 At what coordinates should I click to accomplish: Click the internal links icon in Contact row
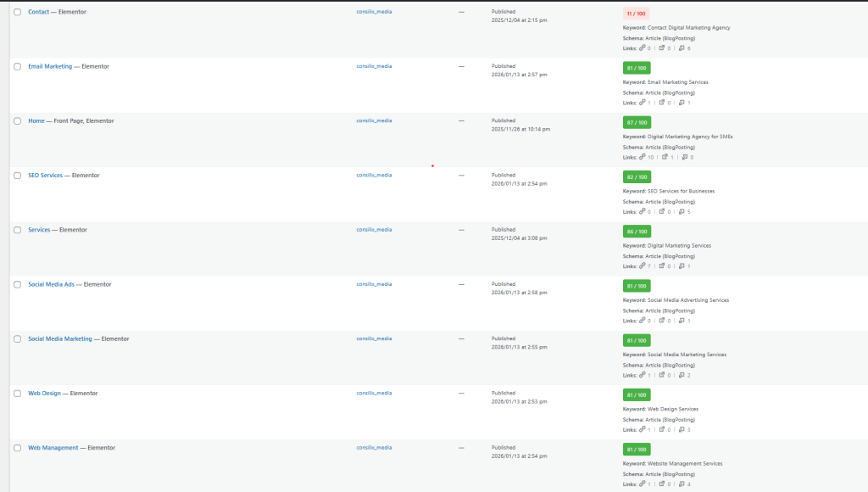(643, 48)
